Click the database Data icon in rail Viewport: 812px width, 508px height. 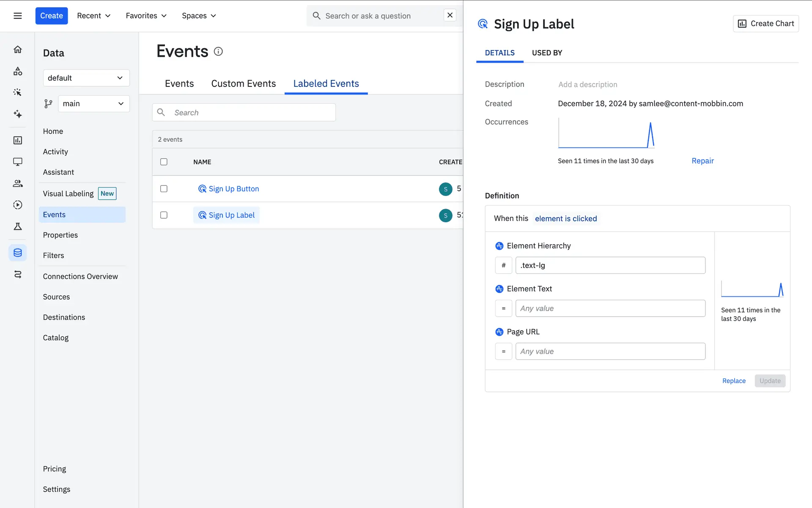(x=17, y=253)
